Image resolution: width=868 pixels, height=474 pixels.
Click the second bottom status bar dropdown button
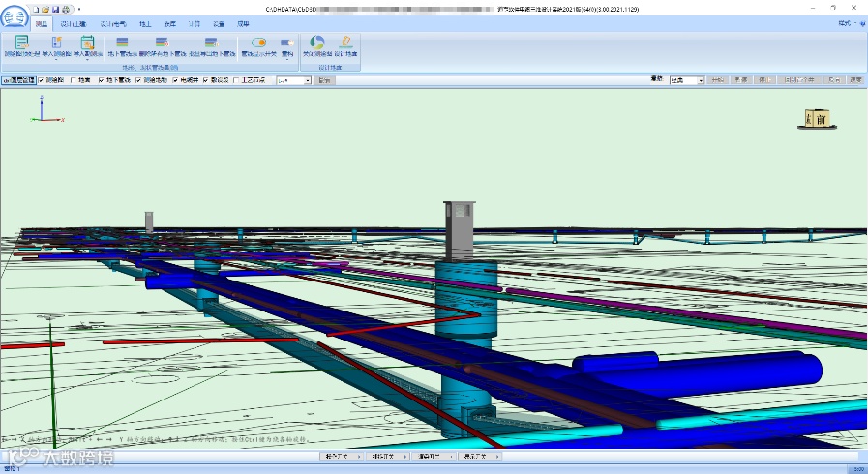(387, 457)
